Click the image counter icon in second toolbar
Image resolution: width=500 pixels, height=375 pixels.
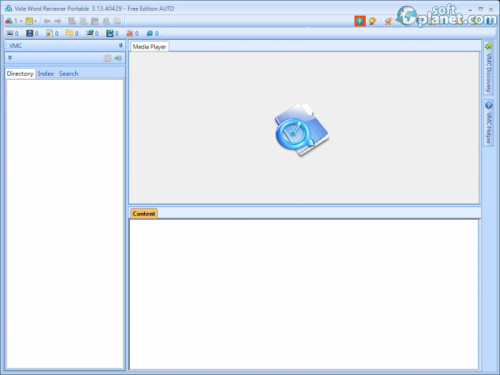pyautogui.click(x=10, y=33)
